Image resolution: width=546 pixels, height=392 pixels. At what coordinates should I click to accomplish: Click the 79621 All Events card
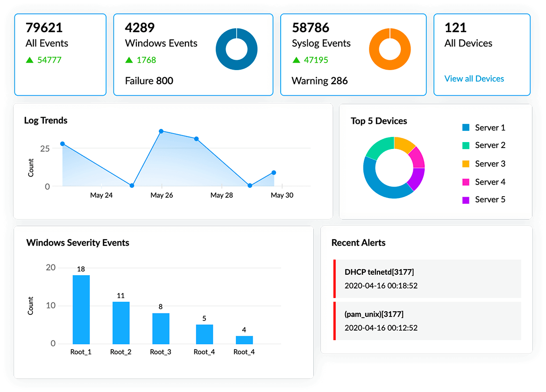click(x=60, y=55)
